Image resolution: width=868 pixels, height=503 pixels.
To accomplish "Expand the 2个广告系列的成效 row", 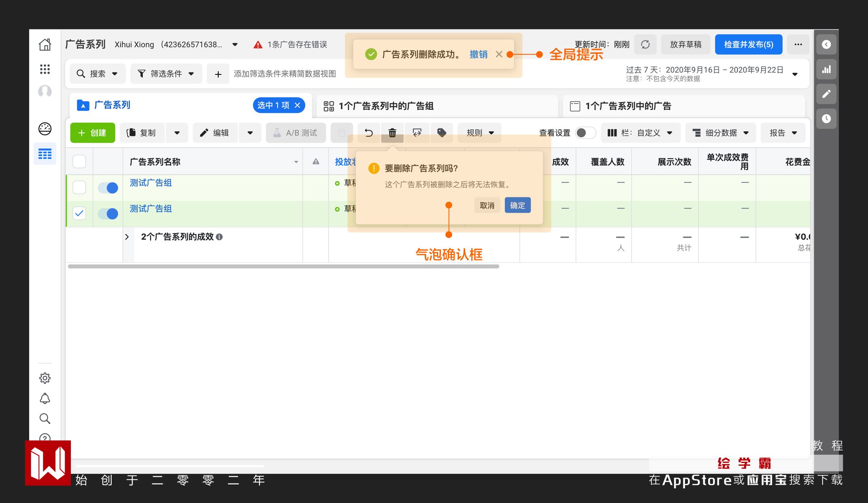I will [127, 237].
